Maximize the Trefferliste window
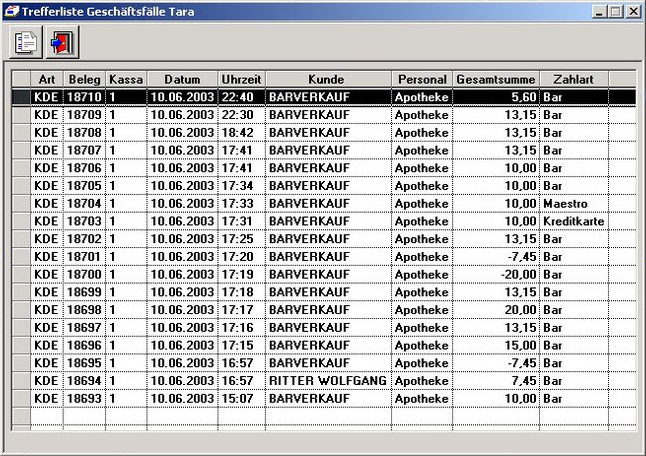This screenshot has width=646, height=456. pos(615,11)
